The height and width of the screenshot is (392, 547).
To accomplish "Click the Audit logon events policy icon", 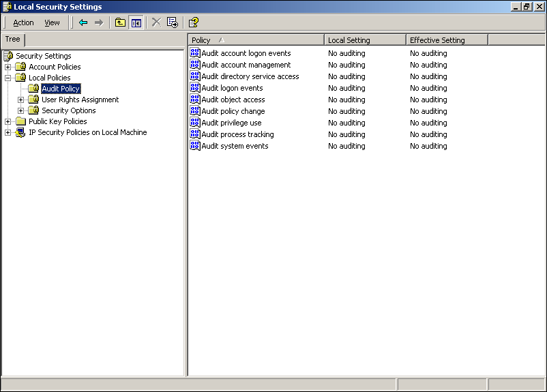I will pos(195,88).
